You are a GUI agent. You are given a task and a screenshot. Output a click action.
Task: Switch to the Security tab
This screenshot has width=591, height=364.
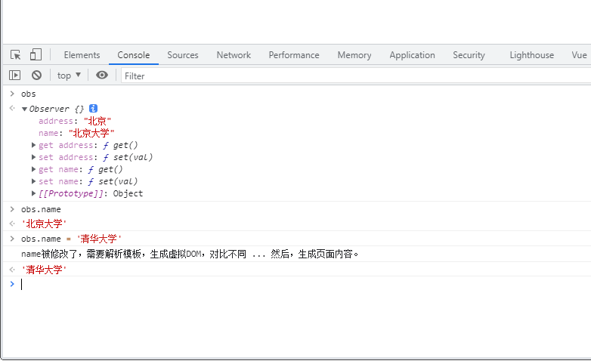pyautogui.click(x=469, y=55)
